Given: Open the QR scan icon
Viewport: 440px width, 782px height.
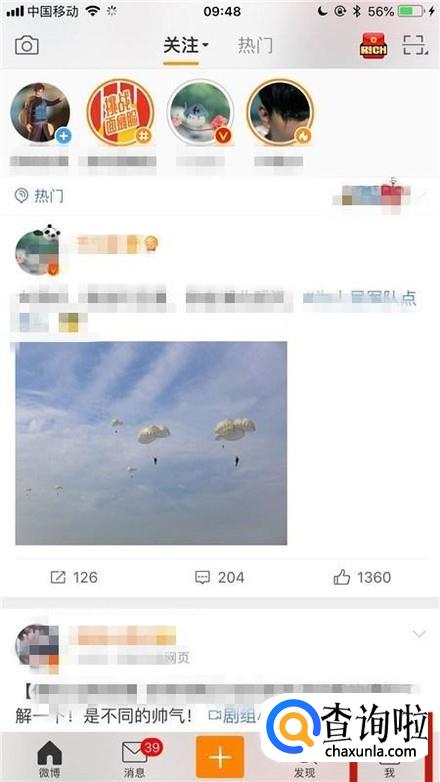Looking at the screenshot, I should pos(415,45).
